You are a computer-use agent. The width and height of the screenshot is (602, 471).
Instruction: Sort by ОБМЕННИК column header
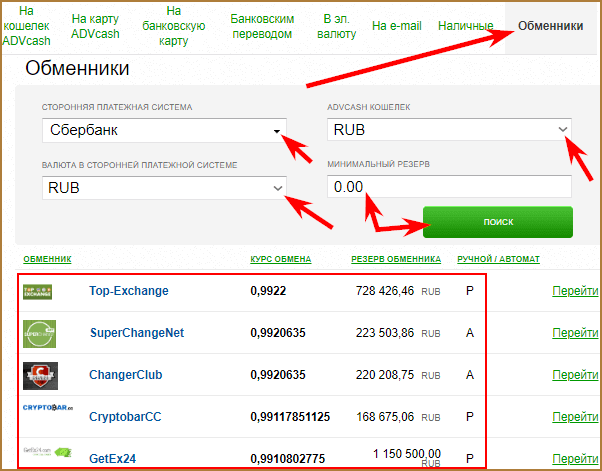click(47, 259)
